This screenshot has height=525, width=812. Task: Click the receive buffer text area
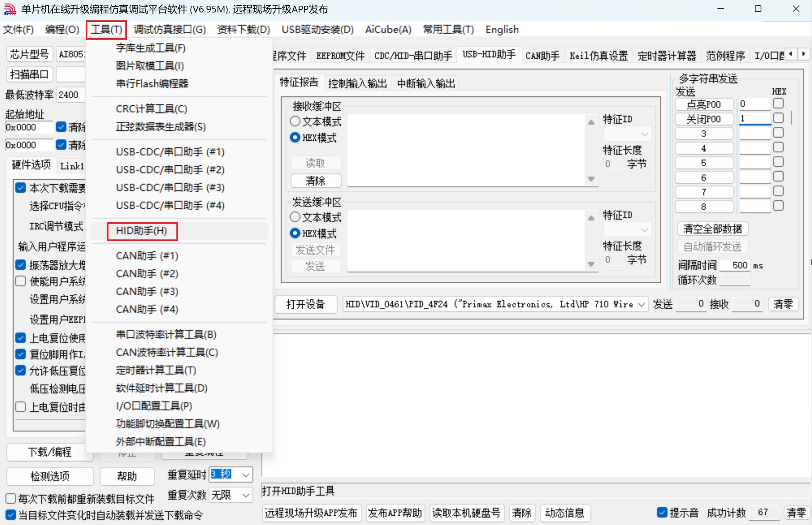tap(467, 150)
